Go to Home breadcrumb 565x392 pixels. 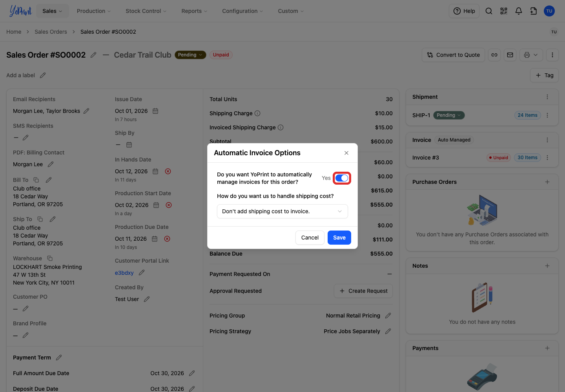(14, 32)
